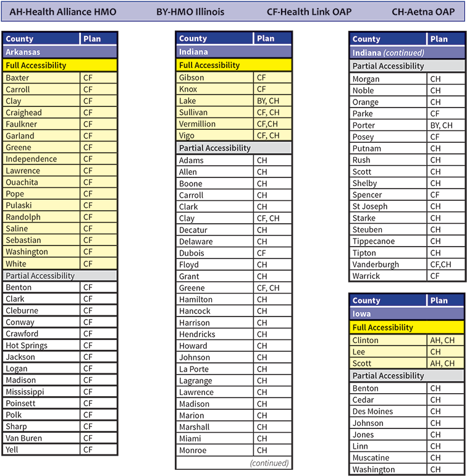The width and height of the screenshot is (467, 476).
Task: Select the Craighead county cell
Action: tap(41, 113)
